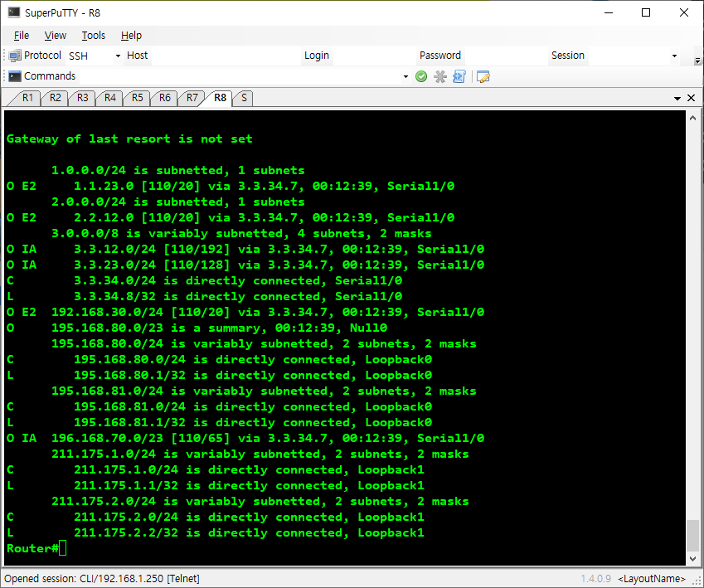Expand the Session dropdown arrow

(674, 56)
